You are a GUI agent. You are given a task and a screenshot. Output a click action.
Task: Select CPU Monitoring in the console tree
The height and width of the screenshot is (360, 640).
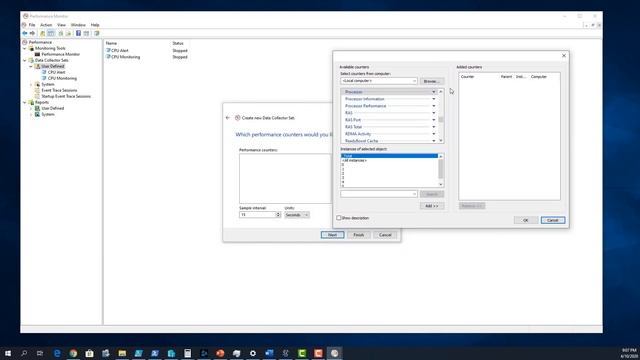tap(62, 78)
